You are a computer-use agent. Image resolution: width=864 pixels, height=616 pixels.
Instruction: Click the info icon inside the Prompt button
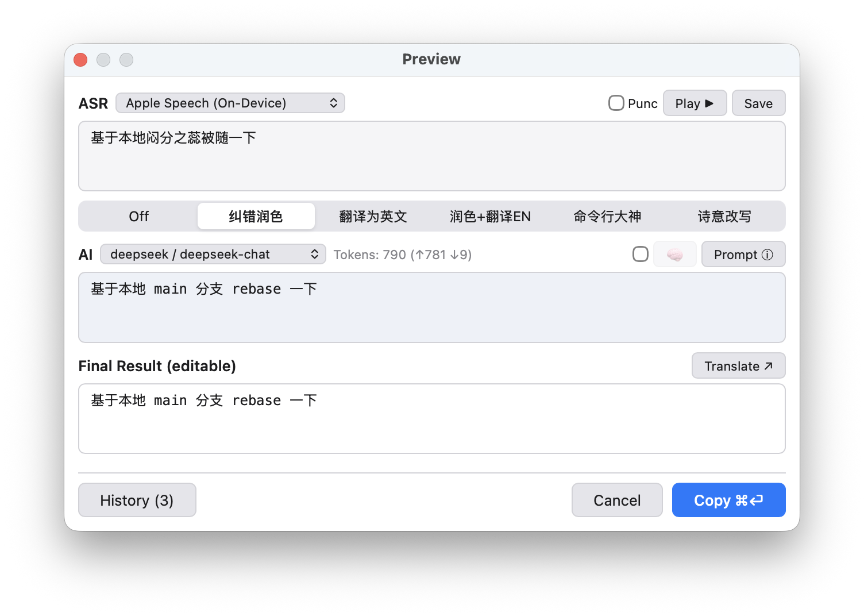click(x=768, y=254)
